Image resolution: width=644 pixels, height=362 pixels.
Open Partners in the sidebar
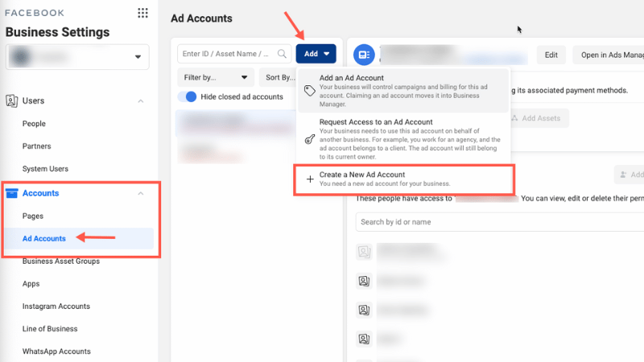coord(36,146)
